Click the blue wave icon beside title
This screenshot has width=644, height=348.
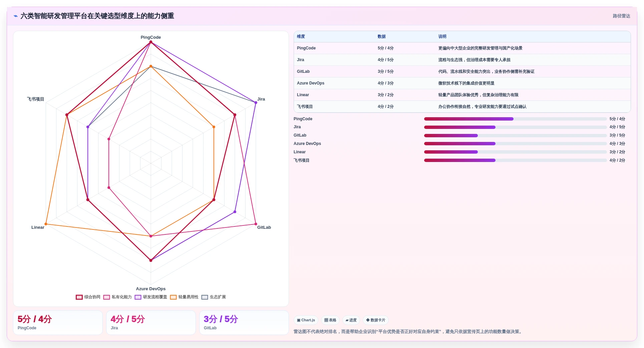pyautogui.click(x=15, y=16)
